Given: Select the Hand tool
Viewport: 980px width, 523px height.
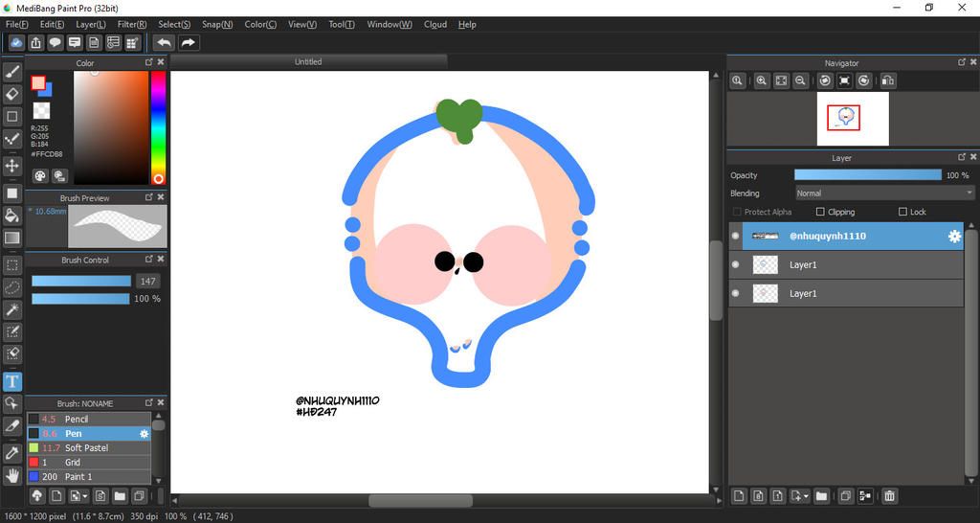Looking at the screenshot, I should [x=11, y=475].
